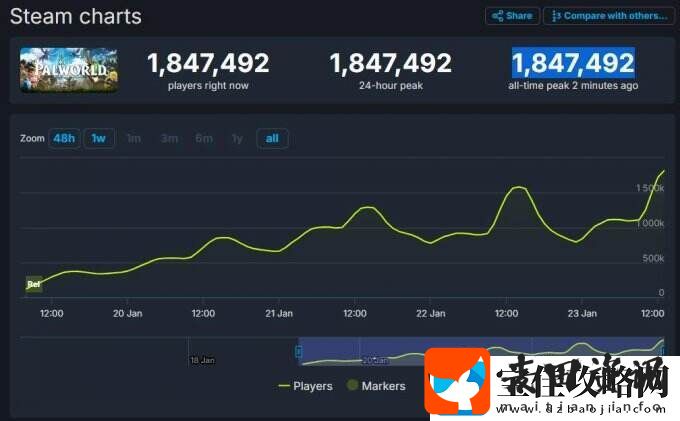
Task: Click the highlighted navigator range area
Action: (x=481, y=351)
